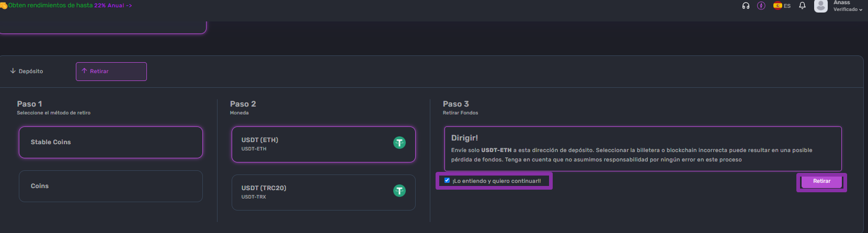868x233 pixels.
Task: Click the Tether icon on USDT (ETH)
Action: coord(399,143)
